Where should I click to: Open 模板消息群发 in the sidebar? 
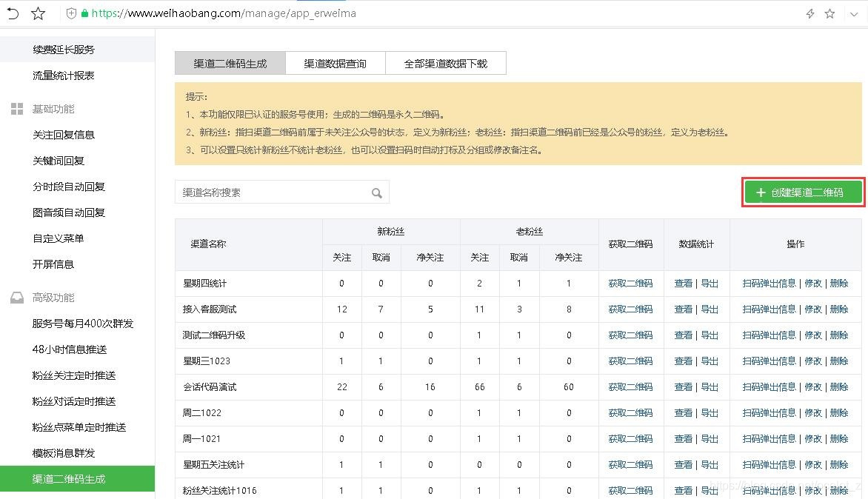pos(64,453)
